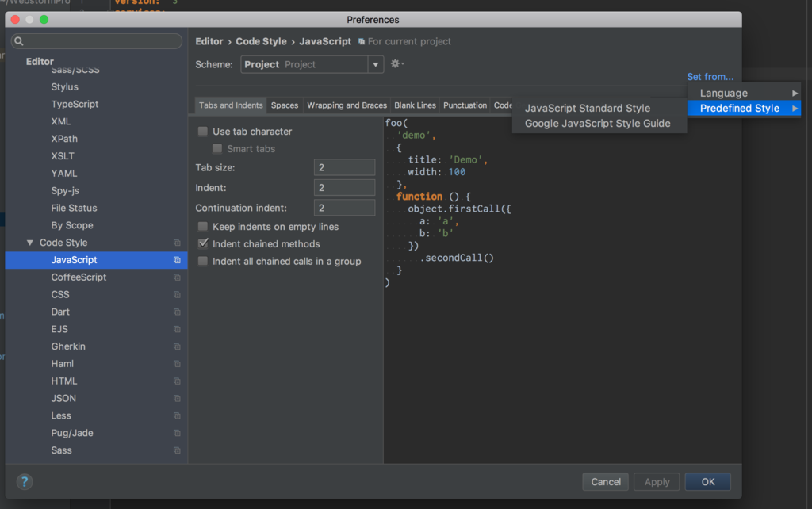812x509 pixels.
Task: Switch to the Spaces tab
Action: coord(285,105)
